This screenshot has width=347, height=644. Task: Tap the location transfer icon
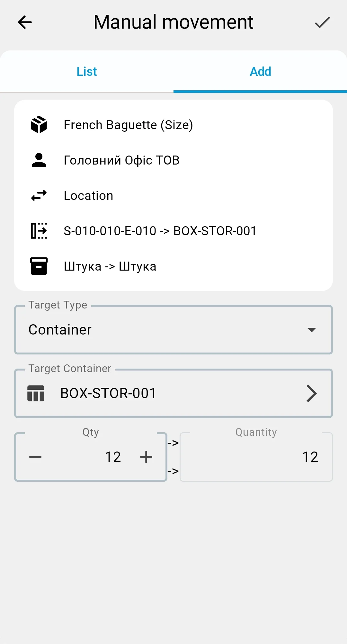pos(39,231)
